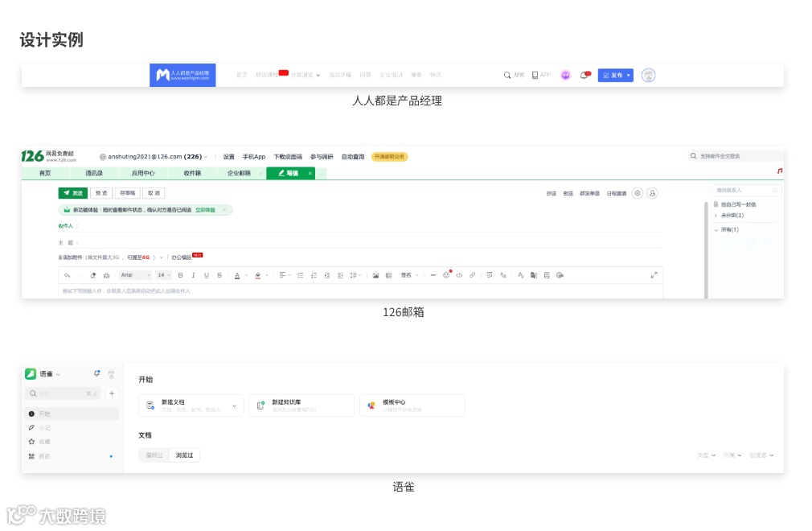812x531 pixels.
Task: Click the 取消 button
Action: coord(154,193)
